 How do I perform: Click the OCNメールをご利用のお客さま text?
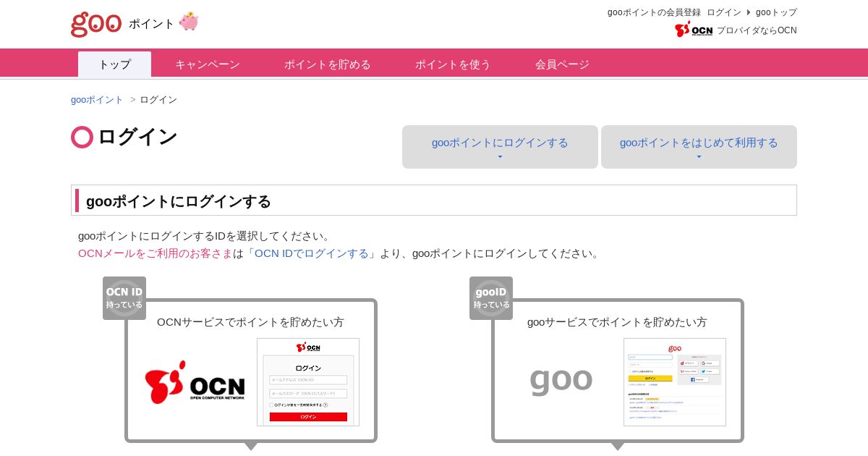(x=156, y=253)
